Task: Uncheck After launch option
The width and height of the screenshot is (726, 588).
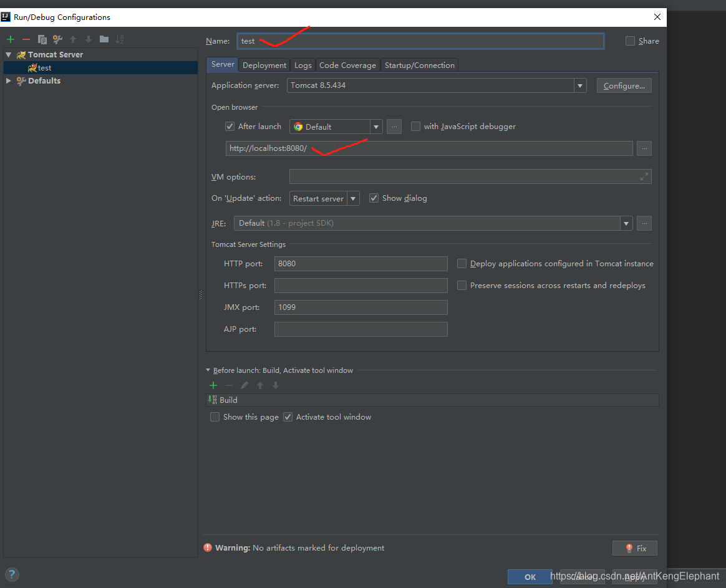Action: click(230, 127)
